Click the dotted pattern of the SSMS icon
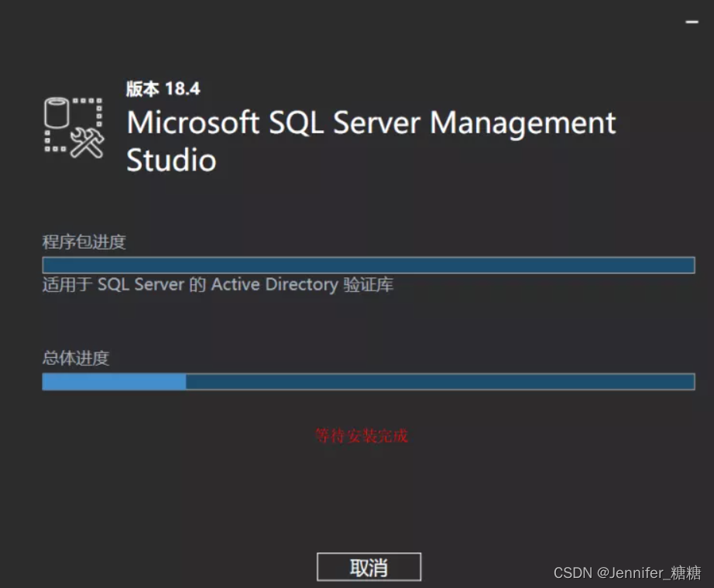This screenshot has height=588, width=714. 93,101
